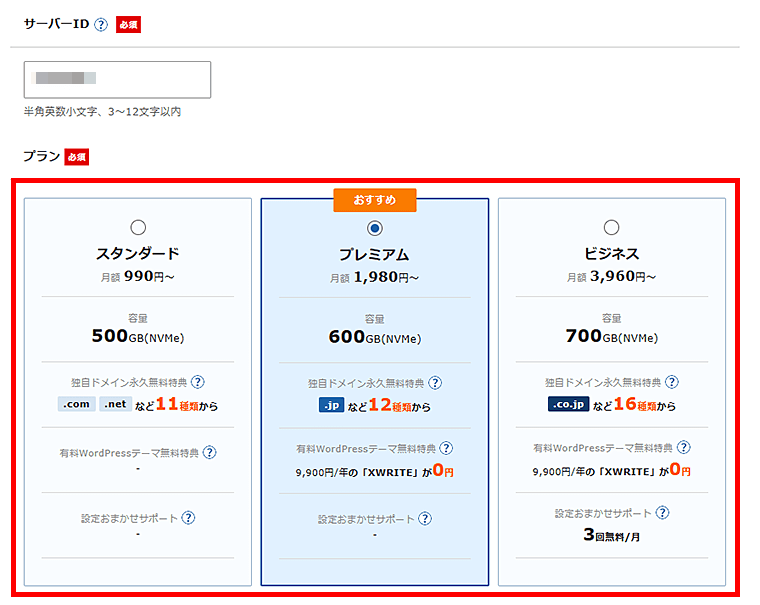Select the プレミアム plan radio button
The height and width of the screenshot is (605, 760).
375,228
